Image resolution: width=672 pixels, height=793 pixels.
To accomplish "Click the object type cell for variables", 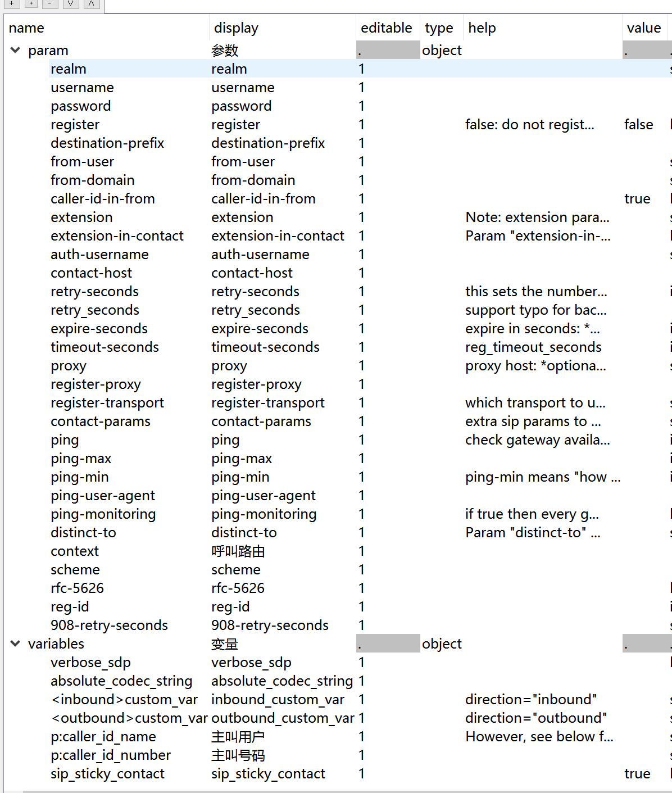I will (442, 644).
